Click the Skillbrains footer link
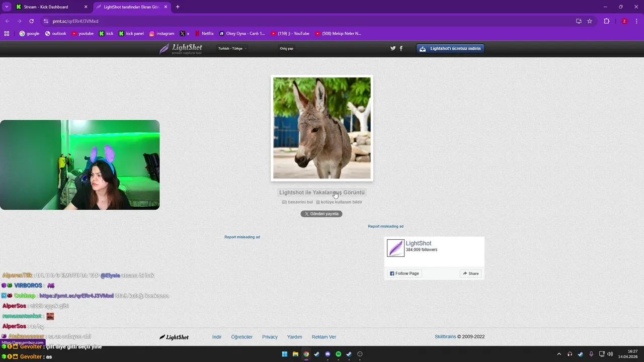This screenshot has height=362, width=644. [x=445, y=337]
